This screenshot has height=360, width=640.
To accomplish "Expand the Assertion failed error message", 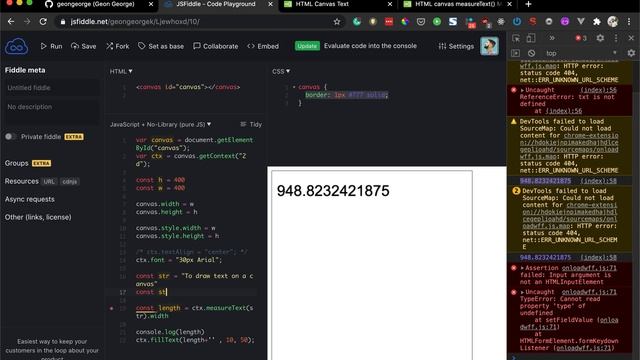I will pos(522,268).
